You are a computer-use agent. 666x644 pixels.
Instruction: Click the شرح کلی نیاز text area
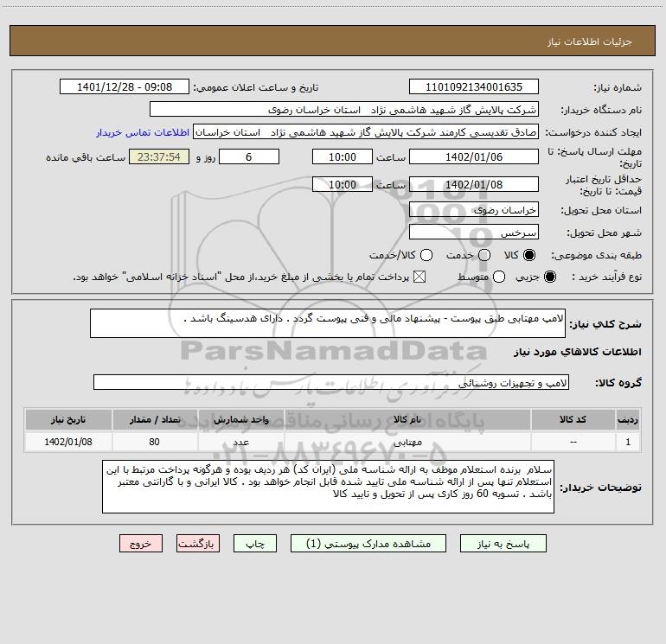(328, 323)
